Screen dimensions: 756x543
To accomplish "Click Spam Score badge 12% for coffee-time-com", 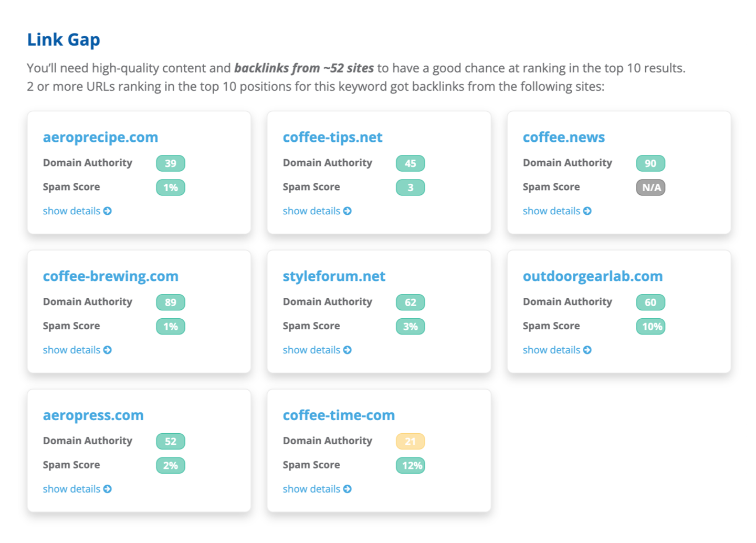I will tap(411, 466).
